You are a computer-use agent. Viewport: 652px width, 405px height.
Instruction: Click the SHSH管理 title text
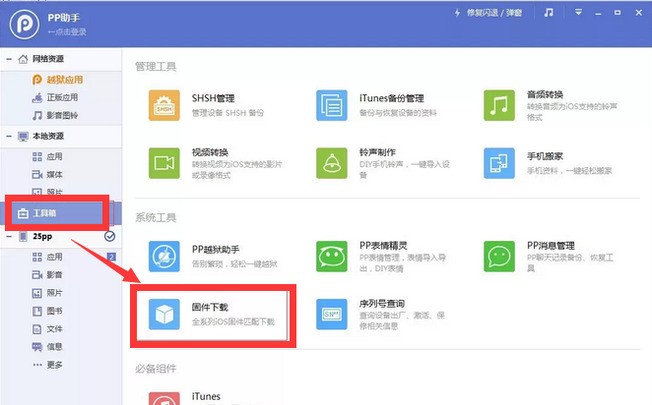(213, 98)
